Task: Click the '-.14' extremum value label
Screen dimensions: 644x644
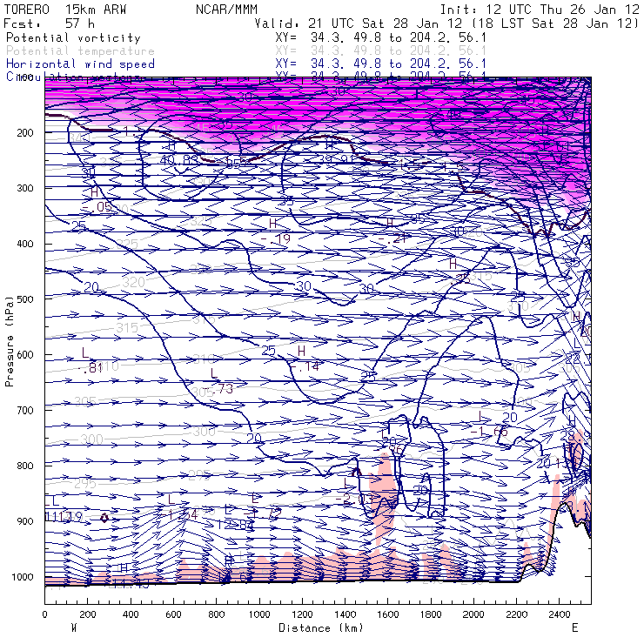Action: [305, 366]
